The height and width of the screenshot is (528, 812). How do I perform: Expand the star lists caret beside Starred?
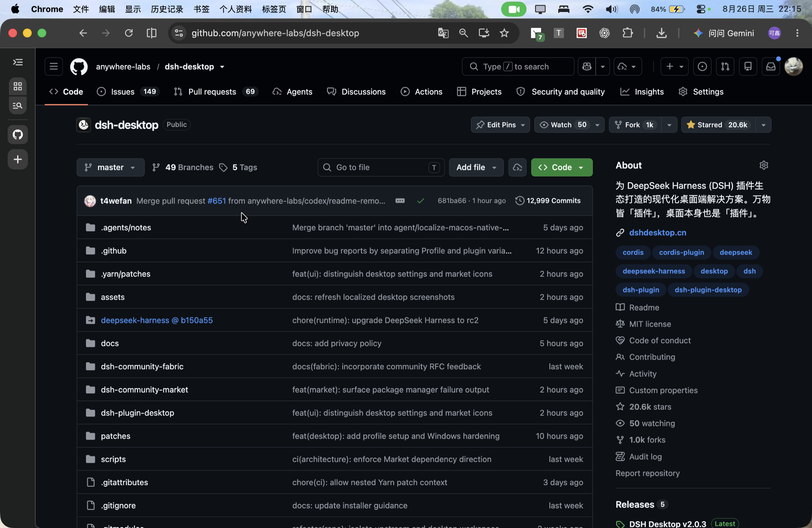763,125
